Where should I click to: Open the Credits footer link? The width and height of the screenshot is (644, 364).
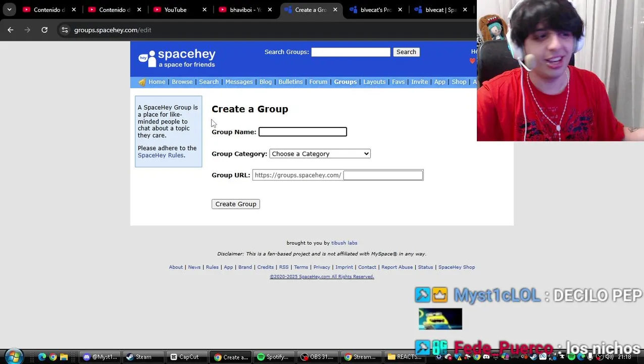click(265, 267)
